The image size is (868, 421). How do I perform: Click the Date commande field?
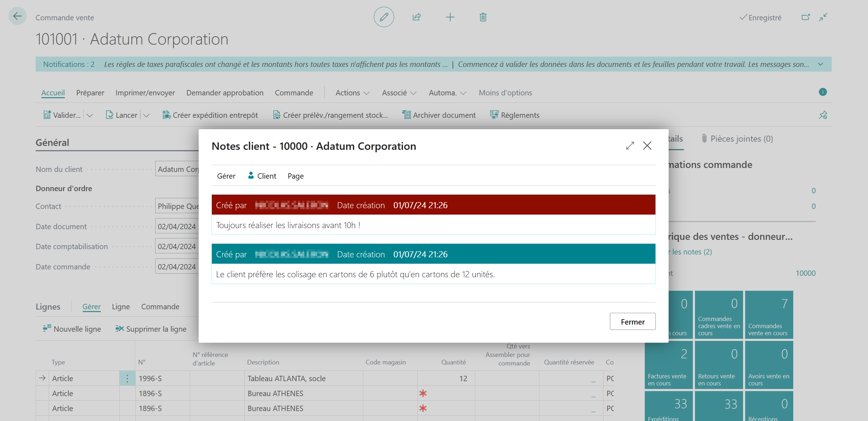tap(177, 267)
